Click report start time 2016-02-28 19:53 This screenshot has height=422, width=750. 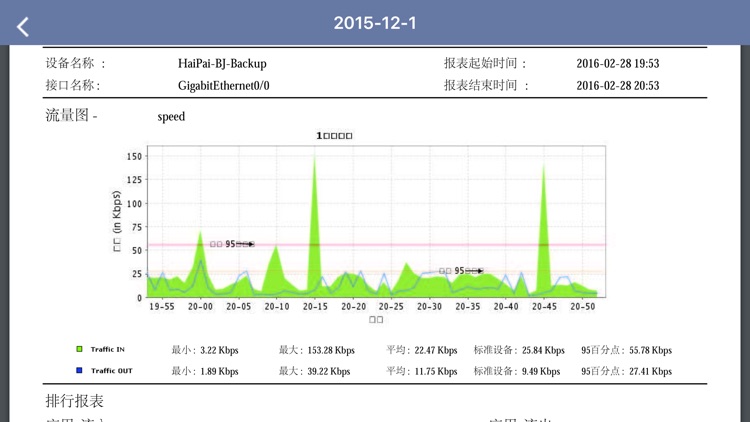[618, 64]
